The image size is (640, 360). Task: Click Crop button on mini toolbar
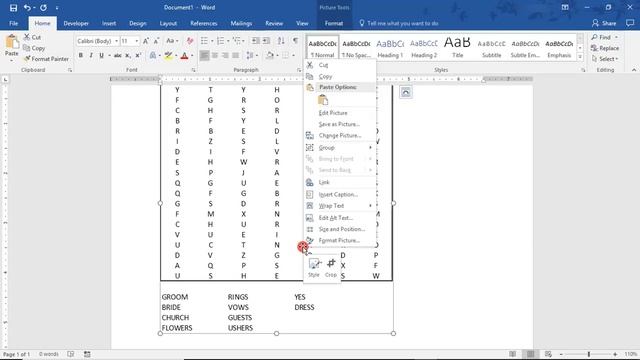(331, 268)
